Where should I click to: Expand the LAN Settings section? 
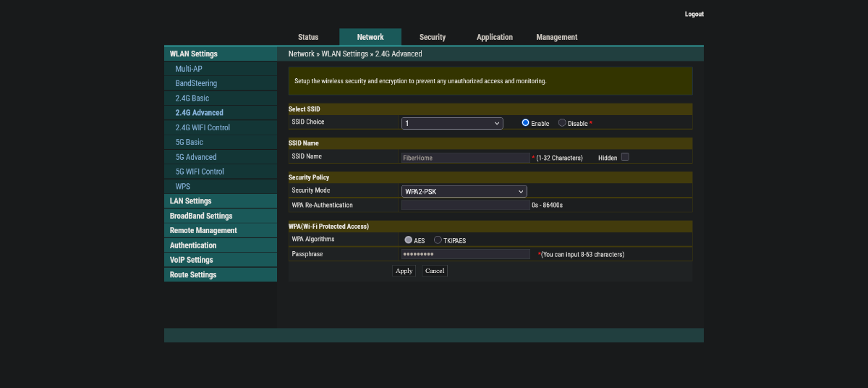click(191, 201)
